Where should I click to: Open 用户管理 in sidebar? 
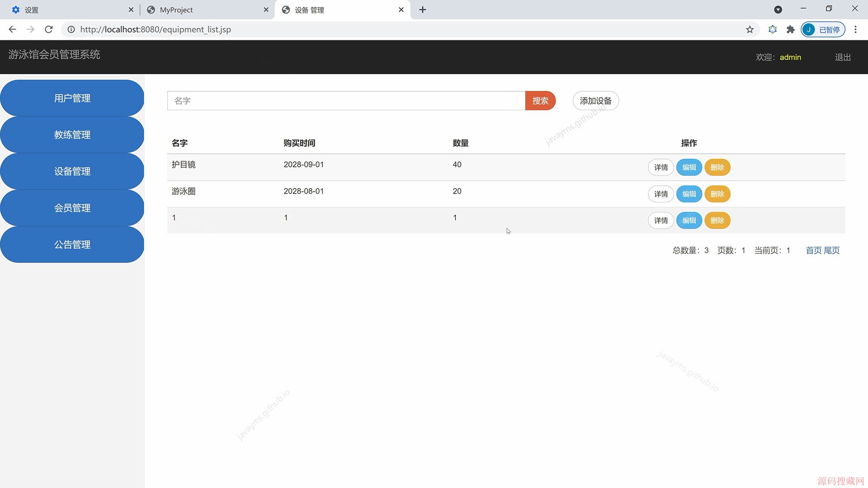click(72, 98)
